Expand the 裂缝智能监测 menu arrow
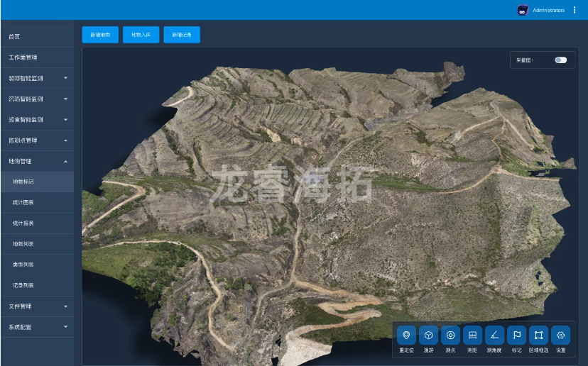Screen dimensions: 588x366 click(65, 78)
